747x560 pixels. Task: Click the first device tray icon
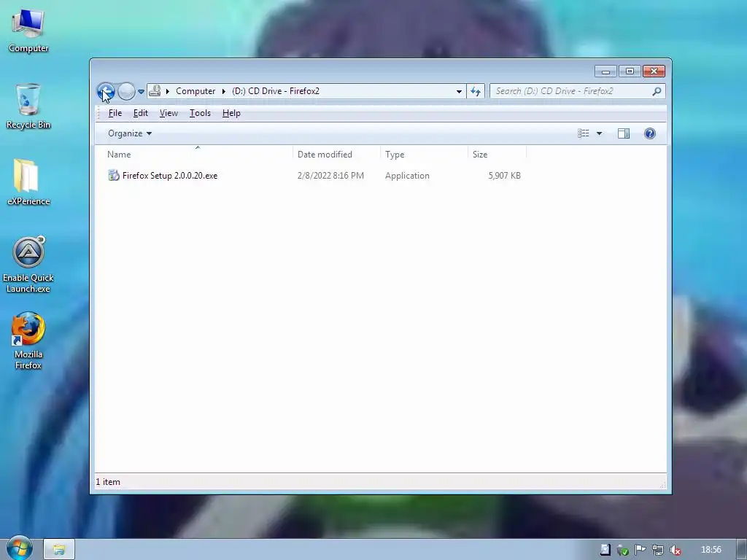pos(605,550)
